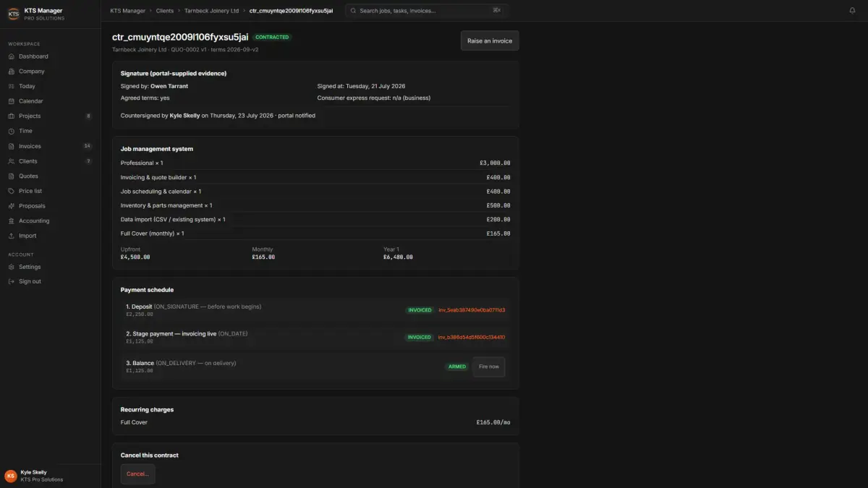This screenshot has width=868, height=488.
Task: Click the Invoices document icon
Action: point(12,146)
